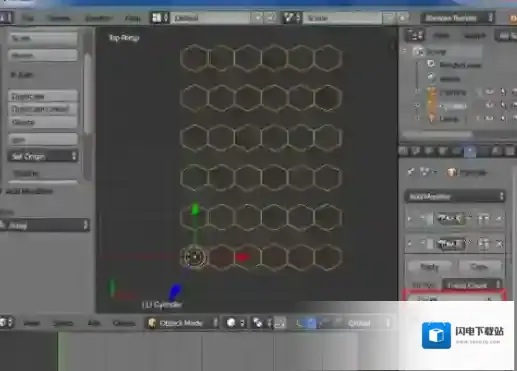Toggle Lamp visibility eye icon
The image size is (517, 371).
490,118
